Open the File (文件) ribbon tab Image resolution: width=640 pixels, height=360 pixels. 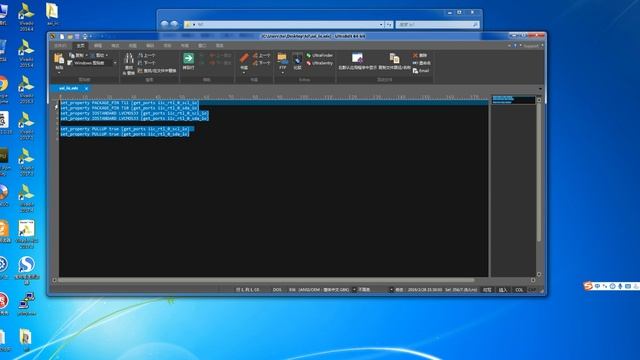(x=60, y=45)
